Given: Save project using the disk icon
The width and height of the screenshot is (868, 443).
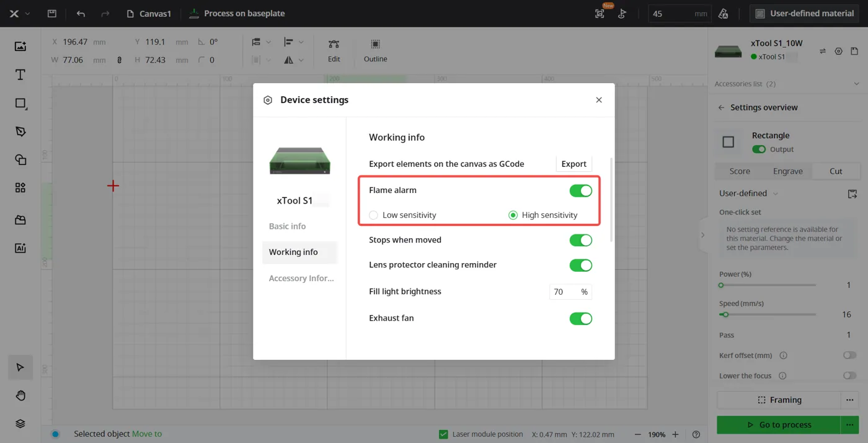Looking at the screenshot, I should pyautogui.click(x=52, y=14).
